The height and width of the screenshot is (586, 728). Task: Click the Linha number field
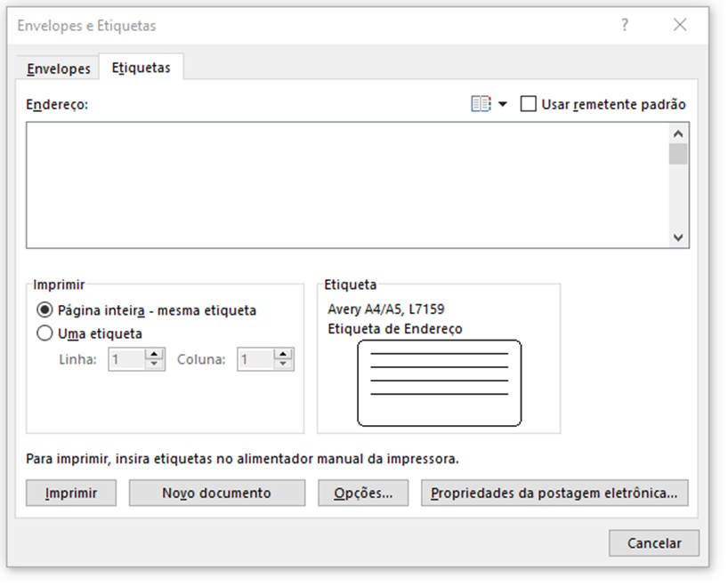[127, 359]
